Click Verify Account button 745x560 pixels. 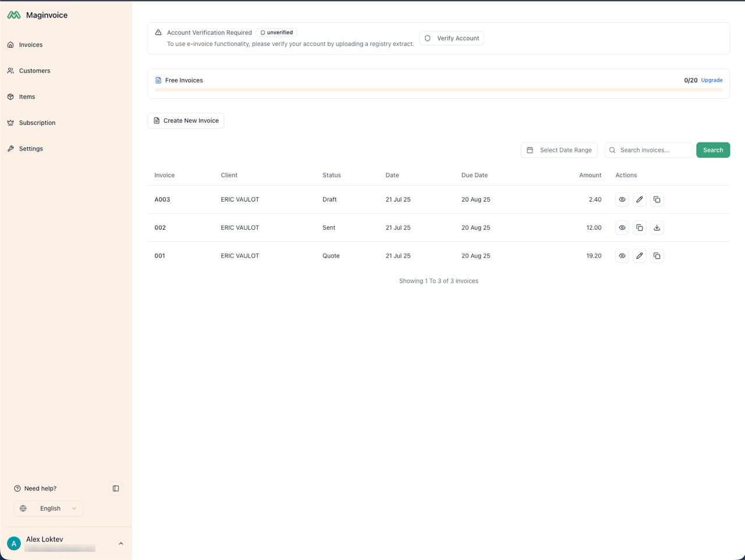452,38
